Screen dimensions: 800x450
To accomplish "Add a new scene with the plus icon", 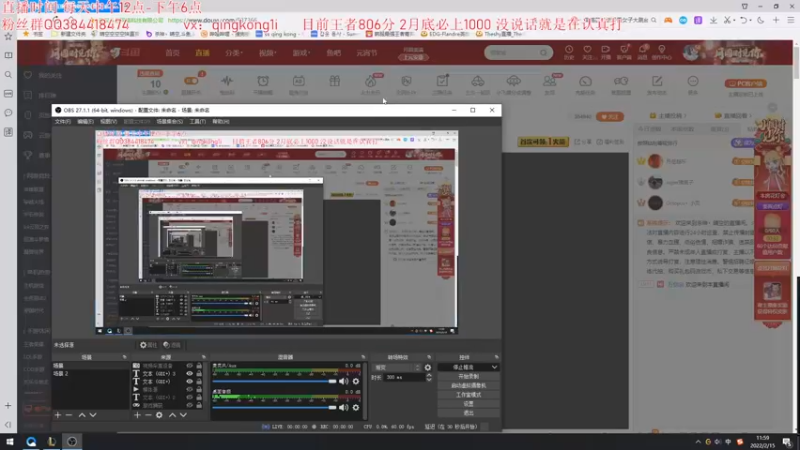I will [58, 415].
